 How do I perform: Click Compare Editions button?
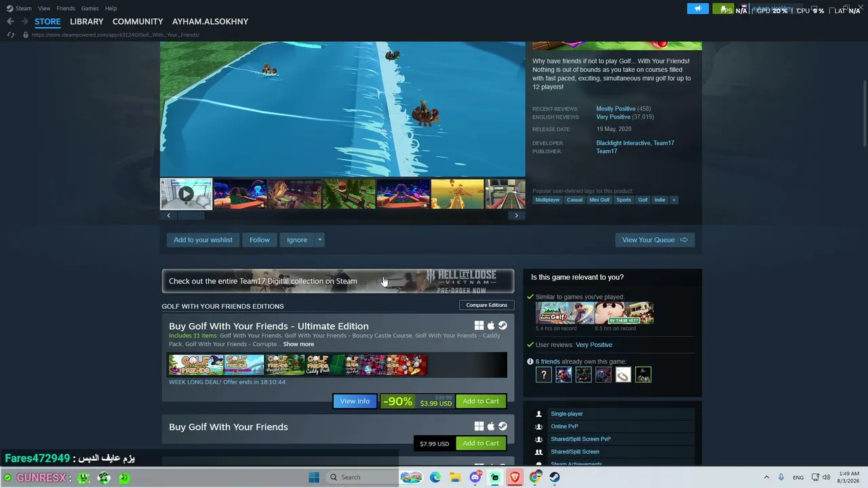(x=487, y=305)
